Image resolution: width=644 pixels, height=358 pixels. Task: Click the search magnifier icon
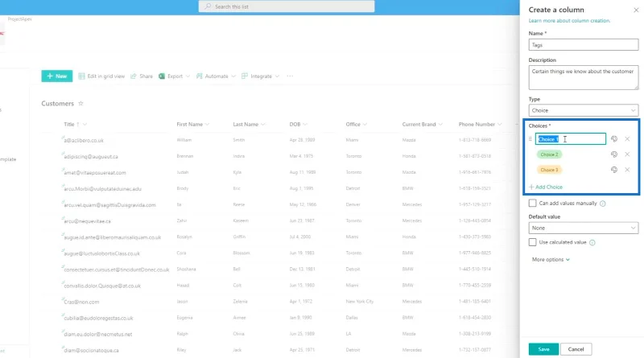click(208, 6)
